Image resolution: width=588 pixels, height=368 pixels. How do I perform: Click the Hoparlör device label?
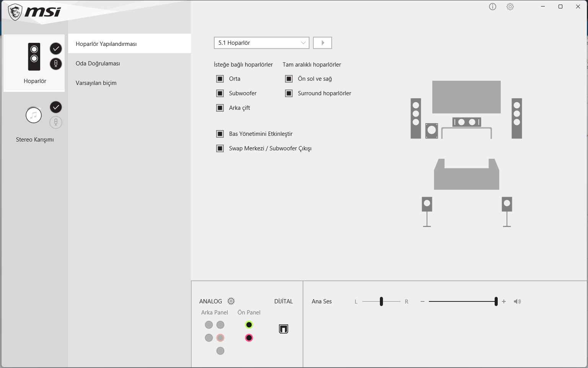(x=35, y=81)
